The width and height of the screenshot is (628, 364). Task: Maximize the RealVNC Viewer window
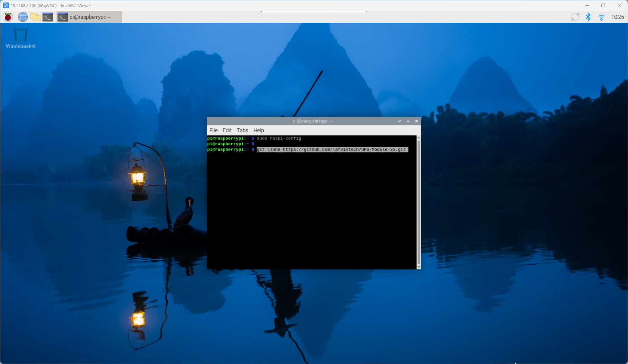click(x=603, y=5)
